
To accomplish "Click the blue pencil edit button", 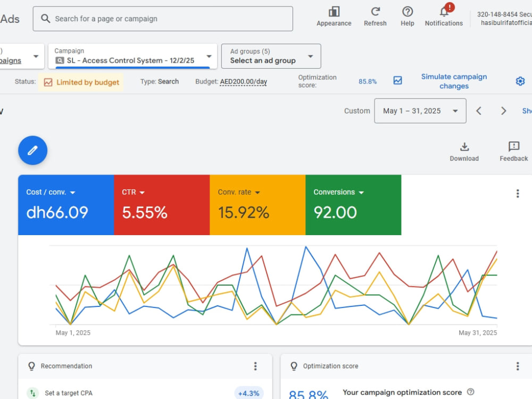I will 32,151.
